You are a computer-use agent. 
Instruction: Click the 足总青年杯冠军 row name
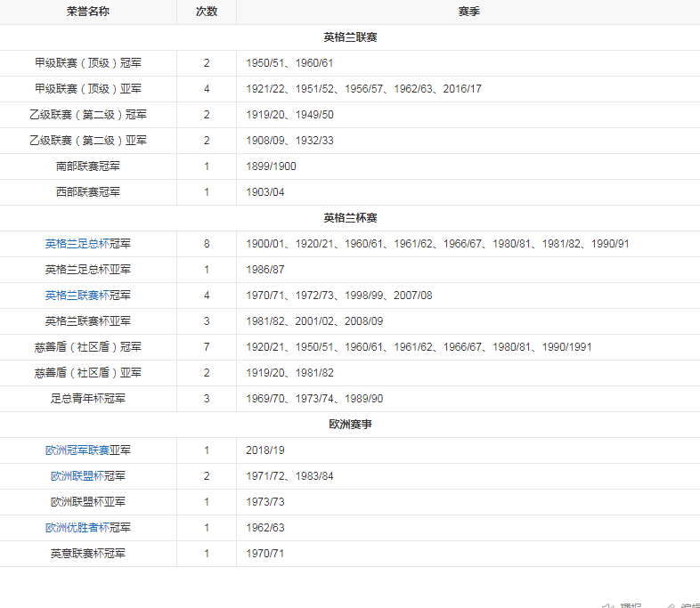(88, 399)
